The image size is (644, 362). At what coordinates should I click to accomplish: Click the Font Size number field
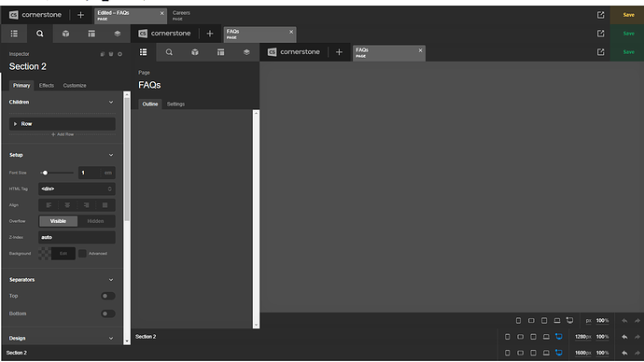[90, 173]
